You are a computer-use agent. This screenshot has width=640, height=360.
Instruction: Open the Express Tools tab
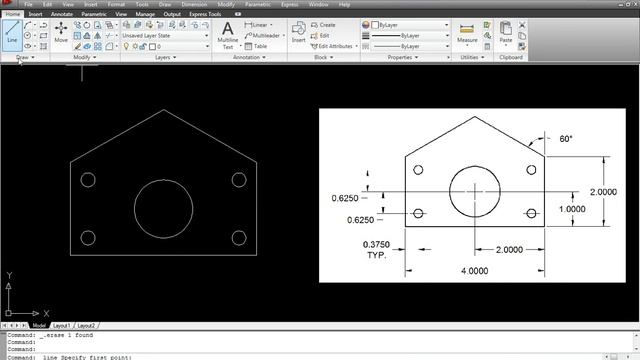coord(205,14)
